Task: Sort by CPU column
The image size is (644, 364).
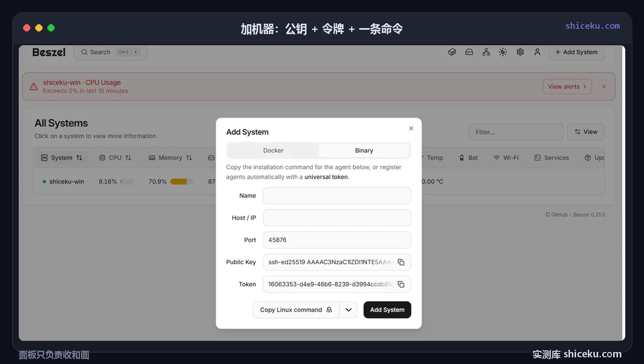Action: (115, 158)
